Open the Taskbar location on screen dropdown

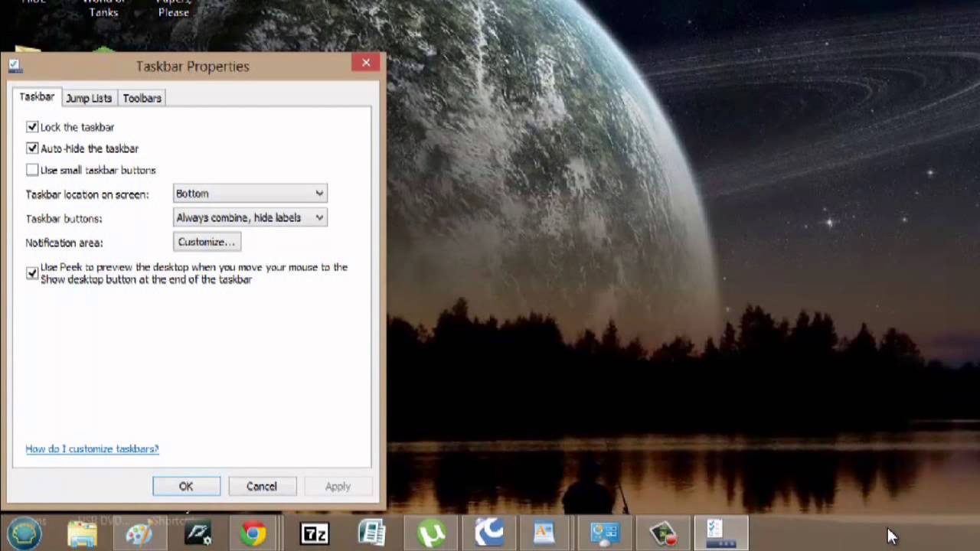(x=250, y=194)
